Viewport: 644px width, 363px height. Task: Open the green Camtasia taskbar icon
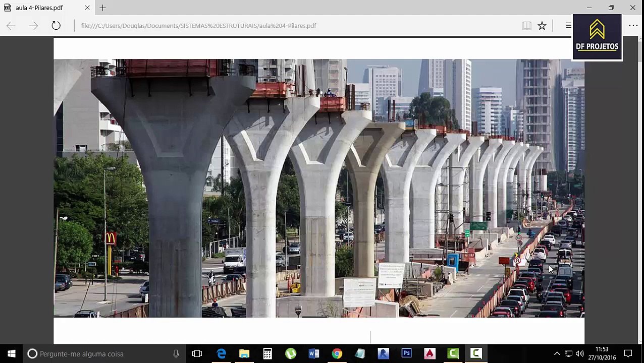(x=453, y=353)
